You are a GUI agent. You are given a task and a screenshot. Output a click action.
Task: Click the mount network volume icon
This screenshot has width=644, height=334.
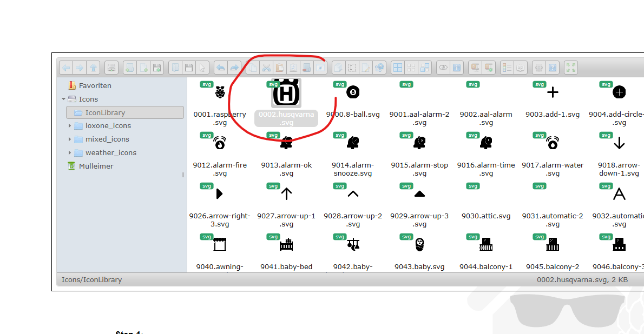(x=111, y=68)
